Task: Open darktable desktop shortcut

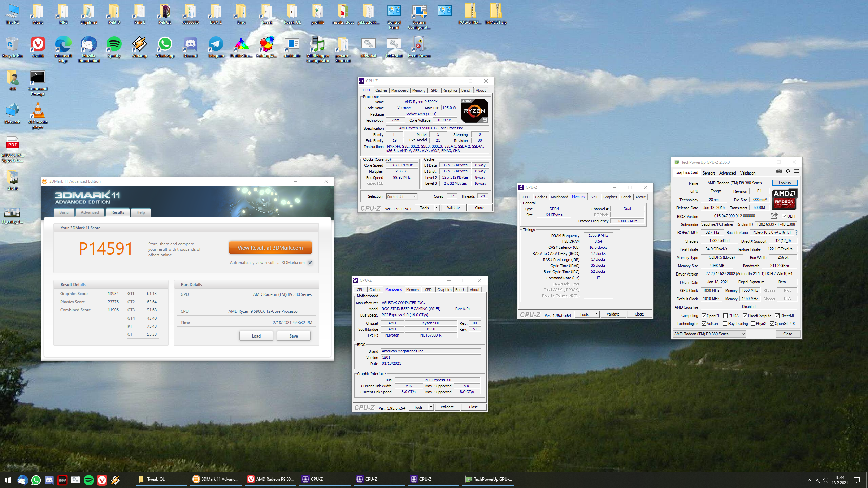Action: pos(292,47)
